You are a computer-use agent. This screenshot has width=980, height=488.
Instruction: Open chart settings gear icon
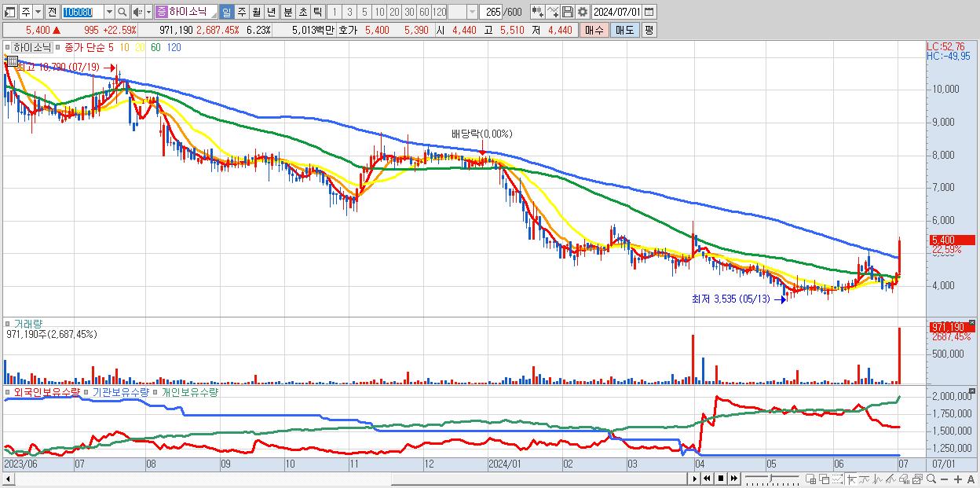pos(583,12)
